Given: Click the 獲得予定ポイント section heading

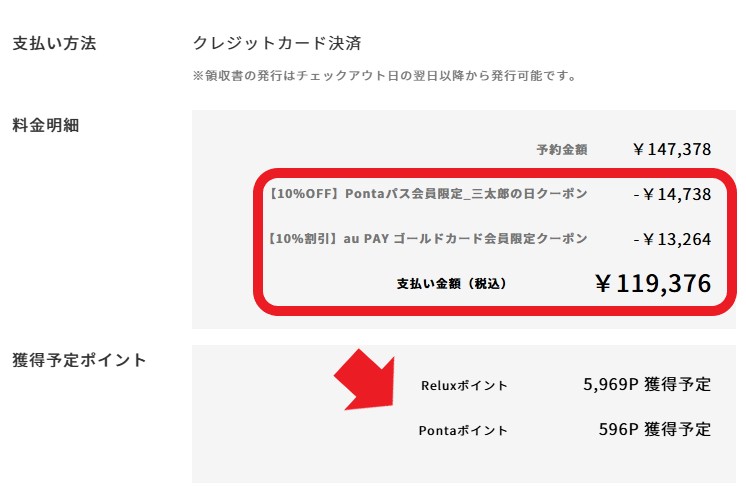Looking at the screenshot, I should pos(79,360).
